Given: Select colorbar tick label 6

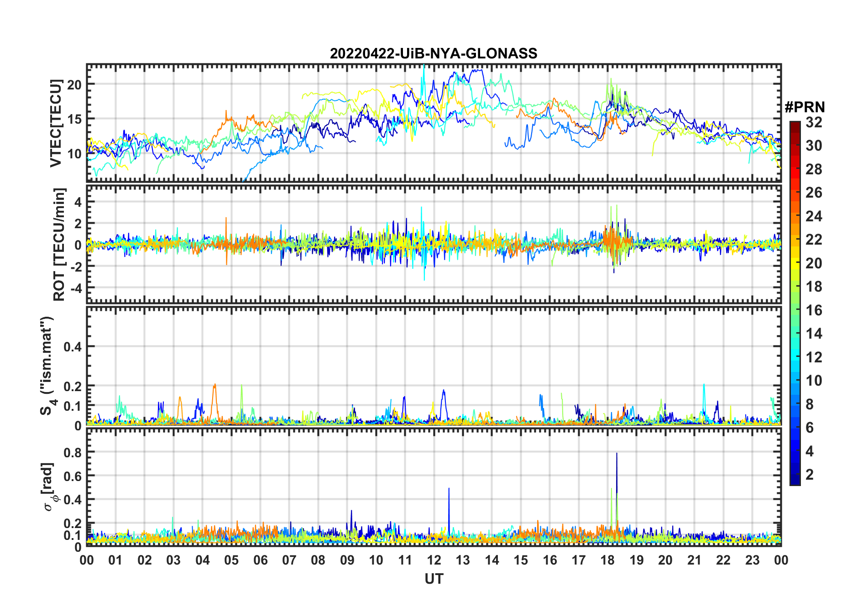Looking at the screenshot, I should [810, 428].
